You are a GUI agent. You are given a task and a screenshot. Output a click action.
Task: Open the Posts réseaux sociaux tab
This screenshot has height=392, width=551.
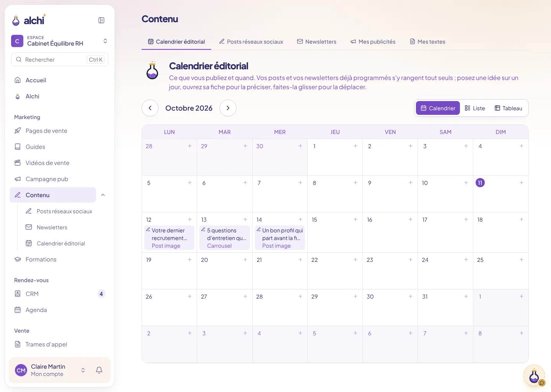[x=251, y=42]
